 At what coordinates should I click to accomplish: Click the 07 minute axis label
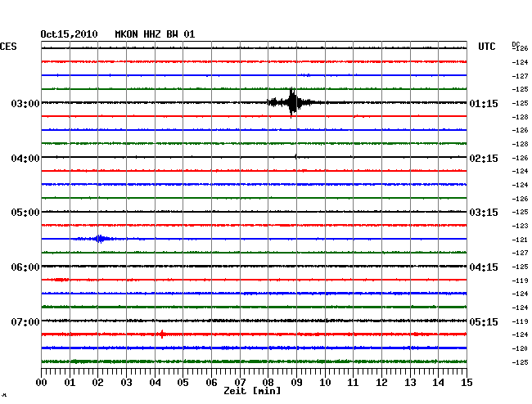(240, 383)
